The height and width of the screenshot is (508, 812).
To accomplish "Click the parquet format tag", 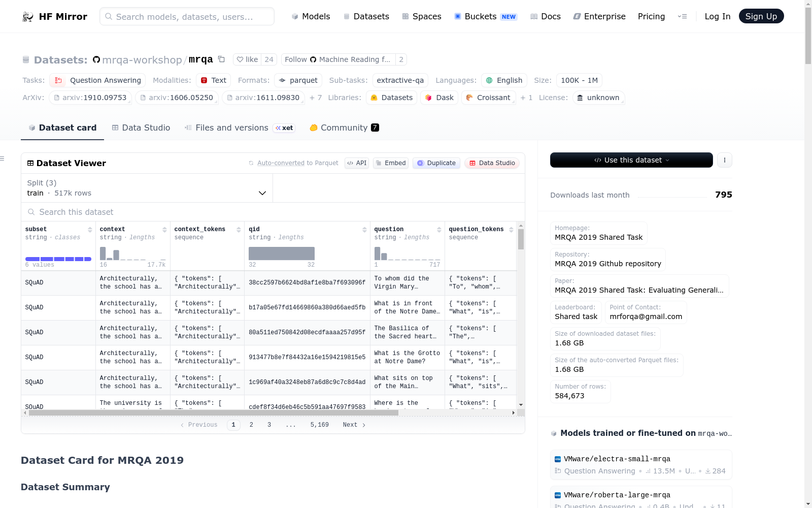I will pyautogui.click(x=298, y=80).
